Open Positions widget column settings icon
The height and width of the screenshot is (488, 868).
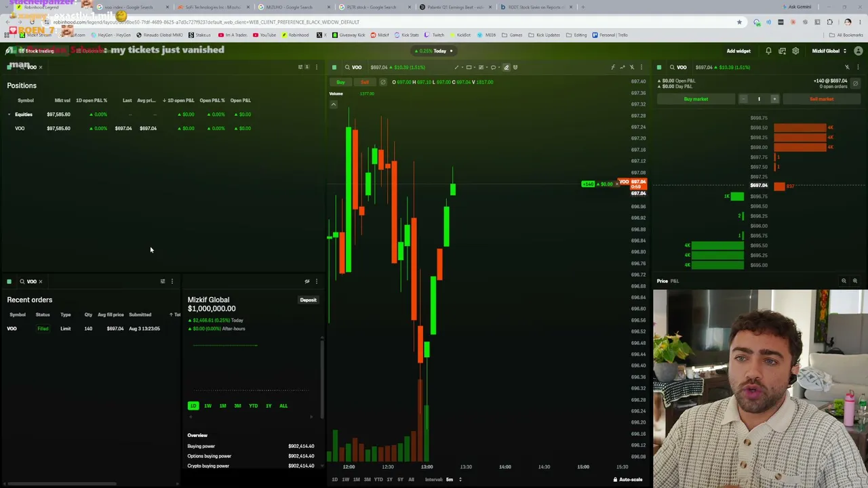(301, 67)
